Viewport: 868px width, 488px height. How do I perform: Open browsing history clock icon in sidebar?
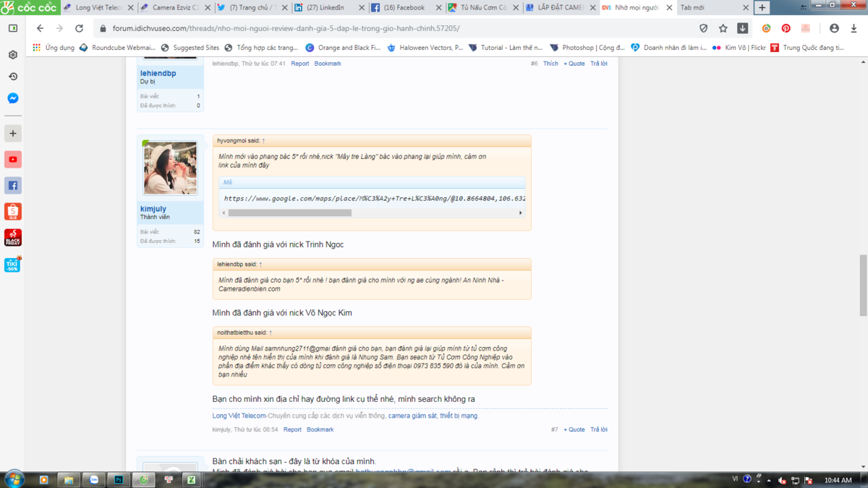[13, 77]
